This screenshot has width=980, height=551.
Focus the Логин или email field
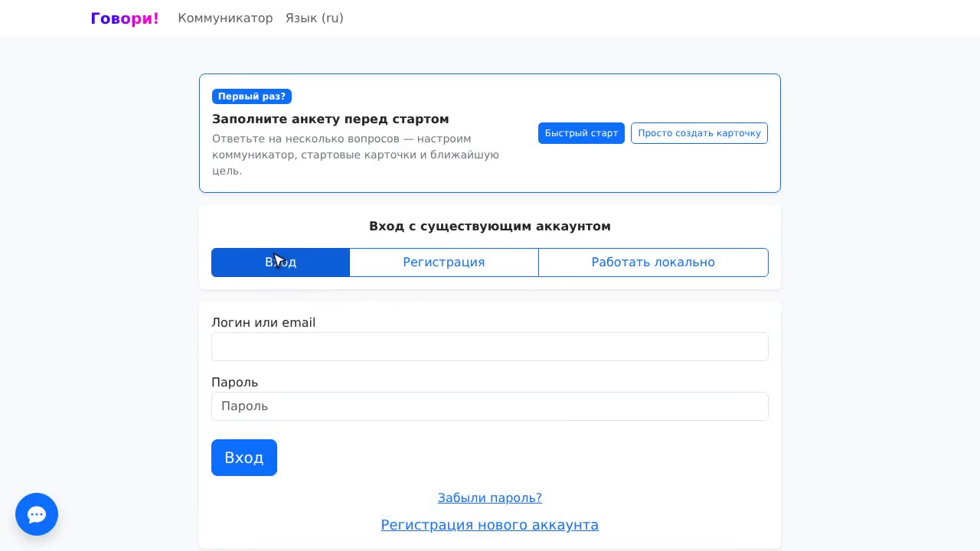[x=490, y=347]
